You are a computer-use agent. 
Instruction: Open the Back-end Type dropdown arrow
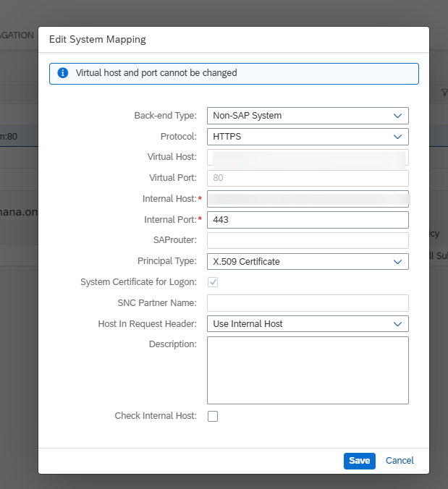pos(397,116)
